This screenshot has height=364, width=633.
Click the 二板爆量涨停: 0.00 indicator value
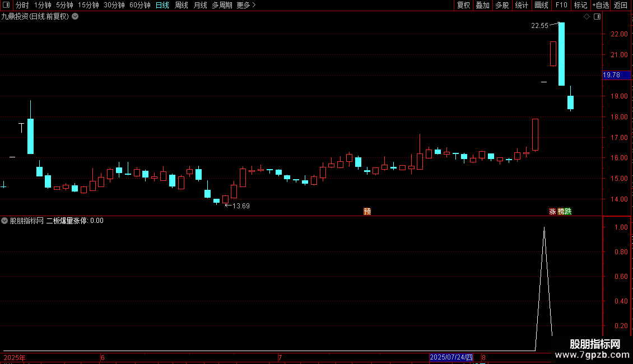75,221
